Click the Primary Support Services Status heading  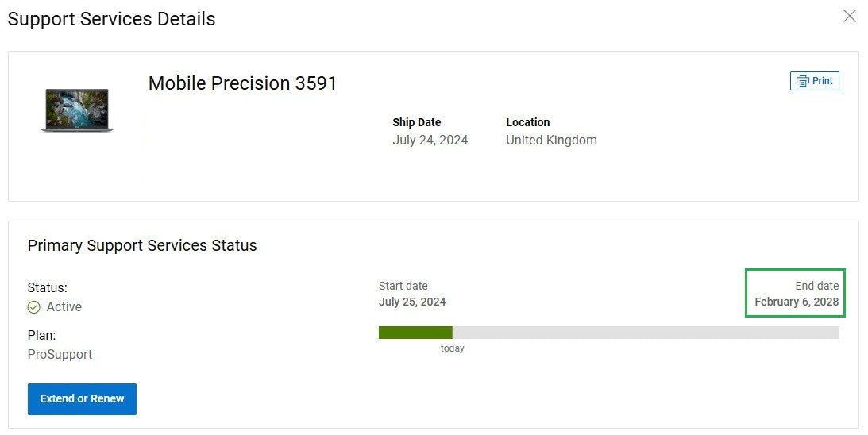(142, 245)
